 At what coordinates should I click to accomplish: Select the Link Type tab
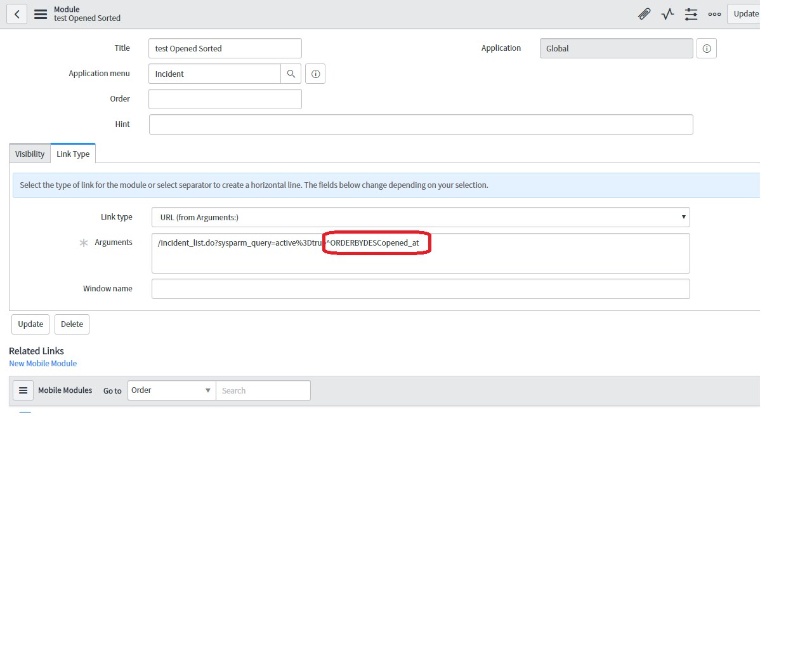pos(73,154)
